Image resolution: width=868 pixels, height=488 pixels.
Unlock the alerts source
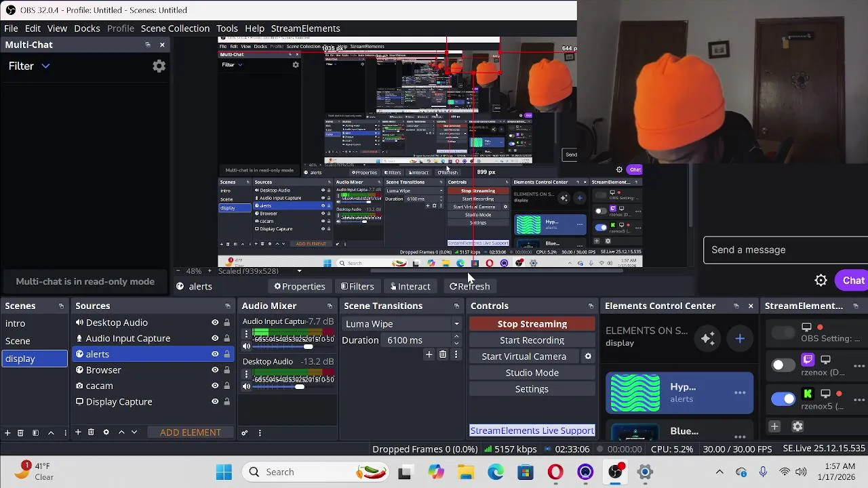226,354
